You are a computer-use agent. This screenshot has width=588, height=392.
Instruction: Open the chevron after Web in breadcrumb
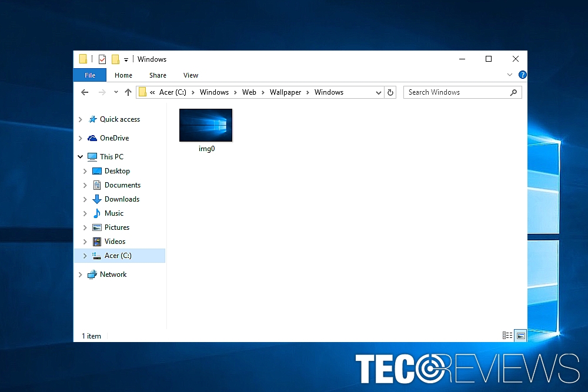pyautogui.click(x=263, y=93)
